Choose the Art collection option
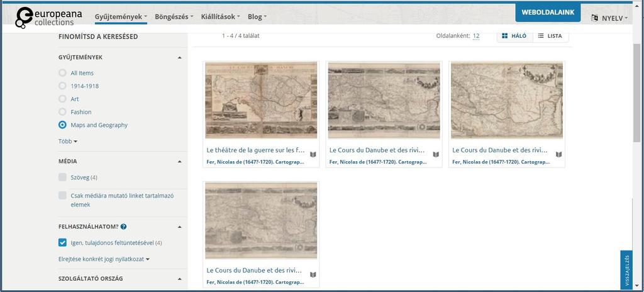Viewport: 644px width, 292px height. pyautogui.click(x=62, y=99)
